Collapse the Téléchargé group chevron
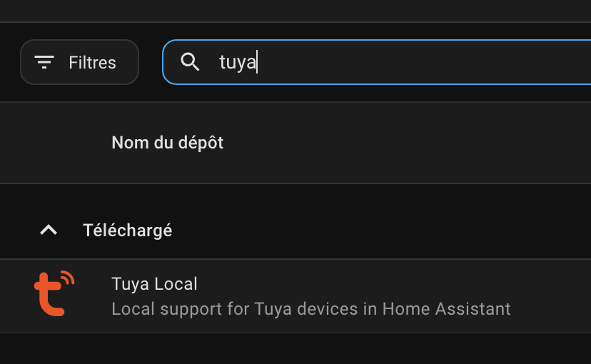 [x=49, y=230]
